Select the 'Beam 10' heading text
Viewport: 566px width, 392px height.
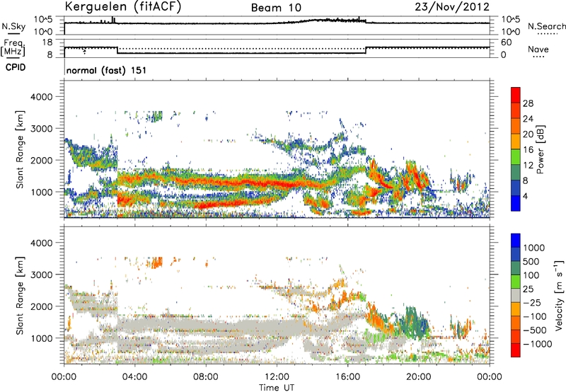pos(276,8)
